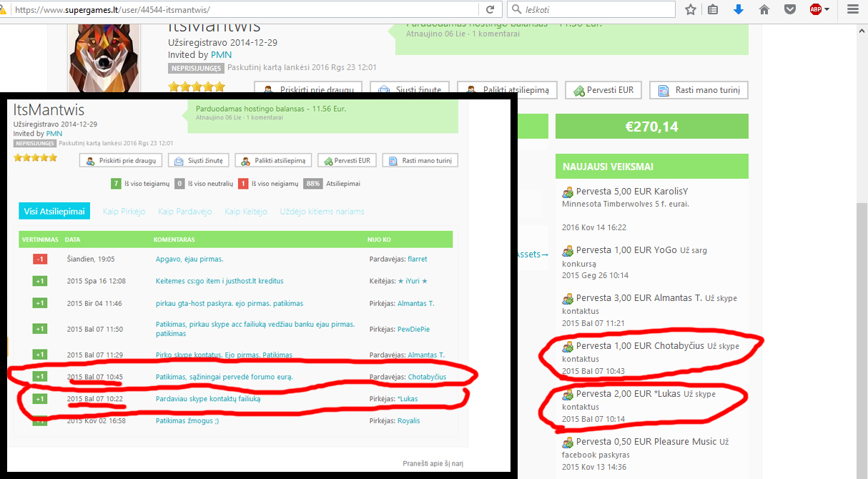868x479 pixels.
Task: Select the Kaip Pardavėjo tab
Action: point(185,212)
